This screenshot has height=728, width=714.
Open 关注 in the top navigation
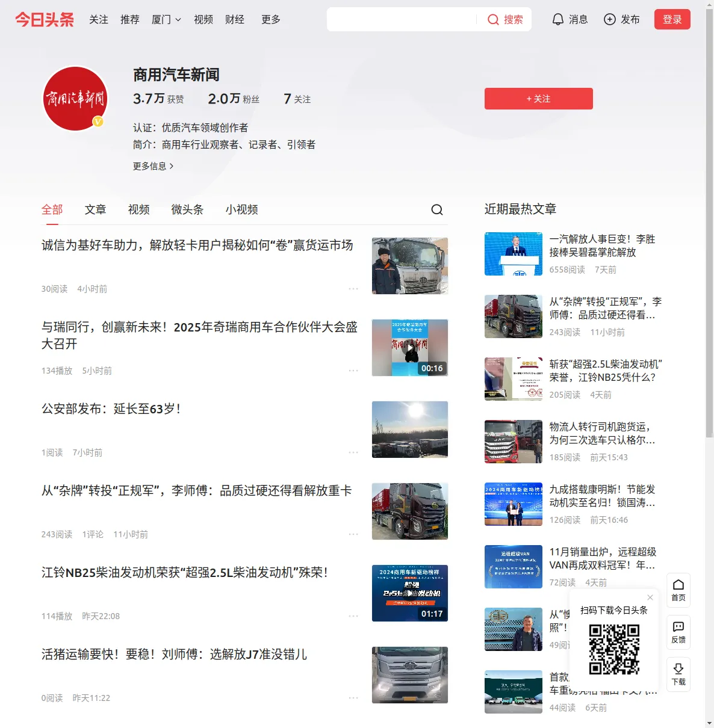pos(99,19)
